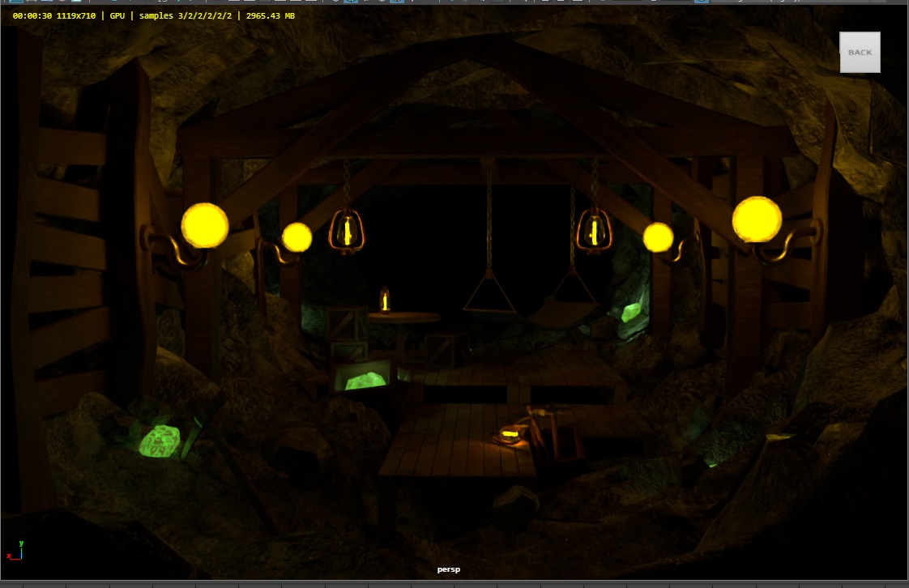This screenshot has height=588, width=909.
Task: Select the hanging triangular swing frame
Action: point(489,293)
